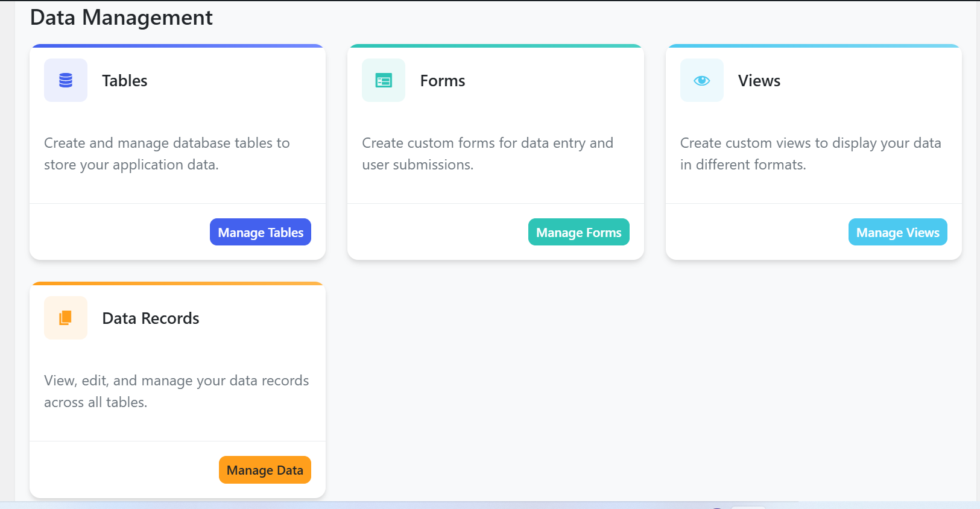Click the Tables database icon
The width and height of the screenshot is (980, 509).
66,80
